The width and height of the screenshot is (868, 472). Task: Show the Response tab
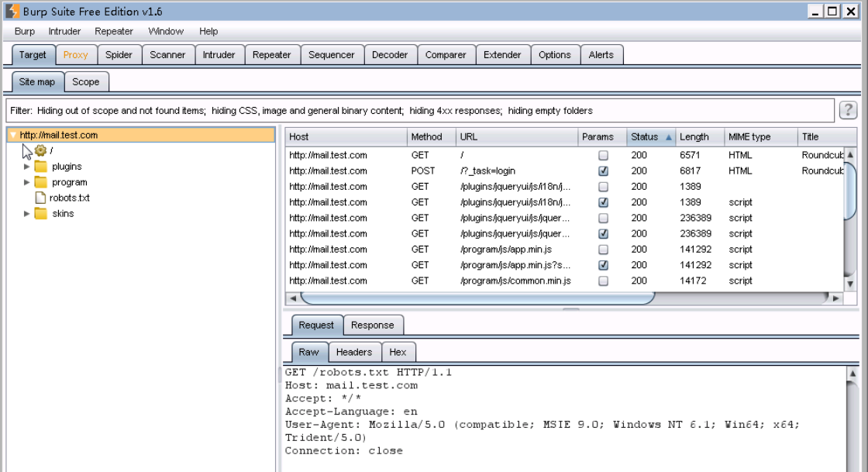[x=373, y=326]
